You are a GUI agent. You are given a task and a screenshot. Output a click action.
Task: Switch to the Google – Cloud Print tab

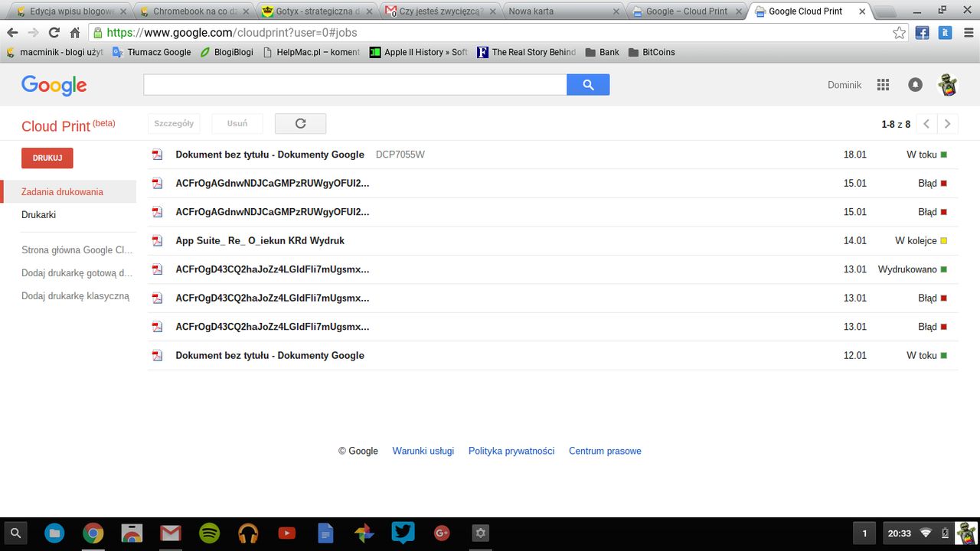point(687,11)
